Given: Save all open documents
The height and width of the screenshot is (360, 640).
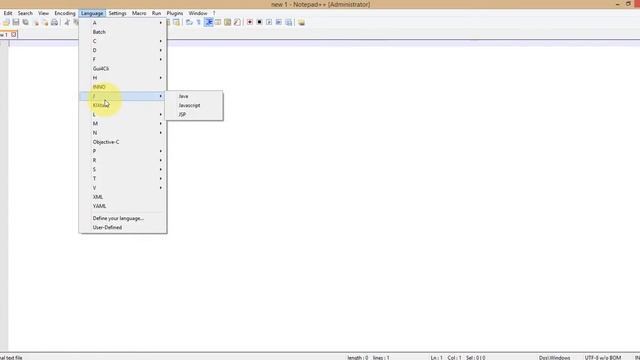Looking at the screenshot, I should pyautogui.click(x=25, y=22).
